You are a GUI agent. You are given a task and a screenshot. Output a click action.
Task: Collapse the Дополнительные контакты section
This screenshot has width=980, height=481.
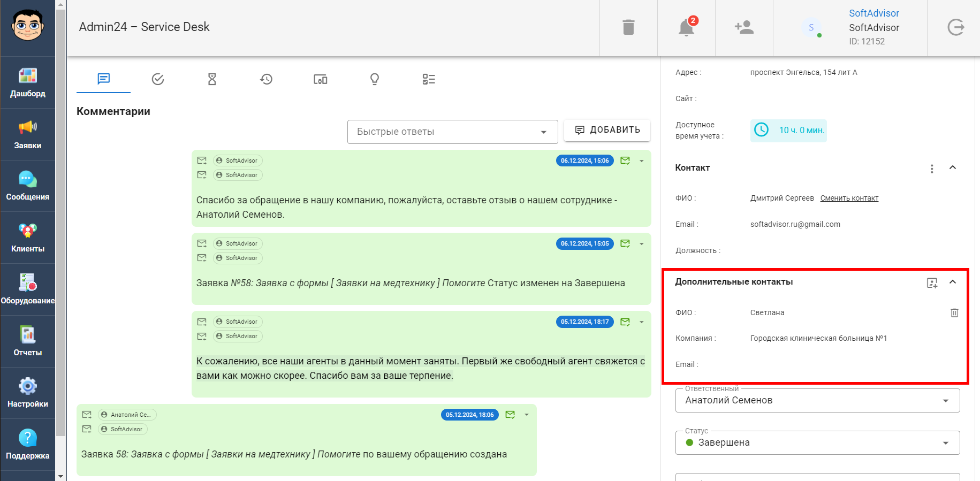tap(953, 282)
